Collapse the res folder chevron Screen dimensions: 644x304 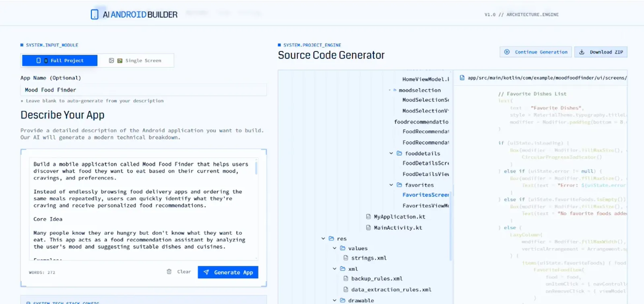click(x=323, y=239)
